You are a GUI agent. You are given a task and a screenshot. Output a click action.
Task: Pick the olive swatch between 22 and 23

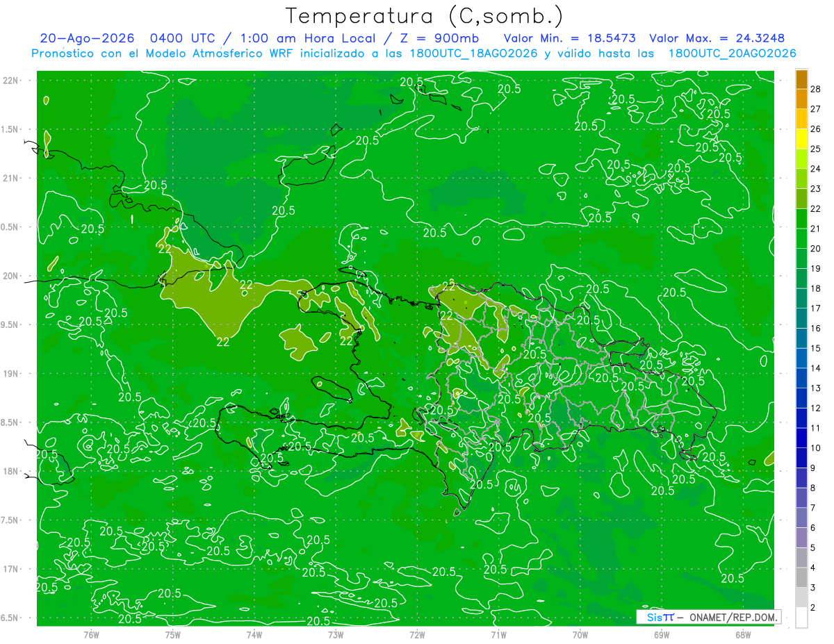(801, 199)
